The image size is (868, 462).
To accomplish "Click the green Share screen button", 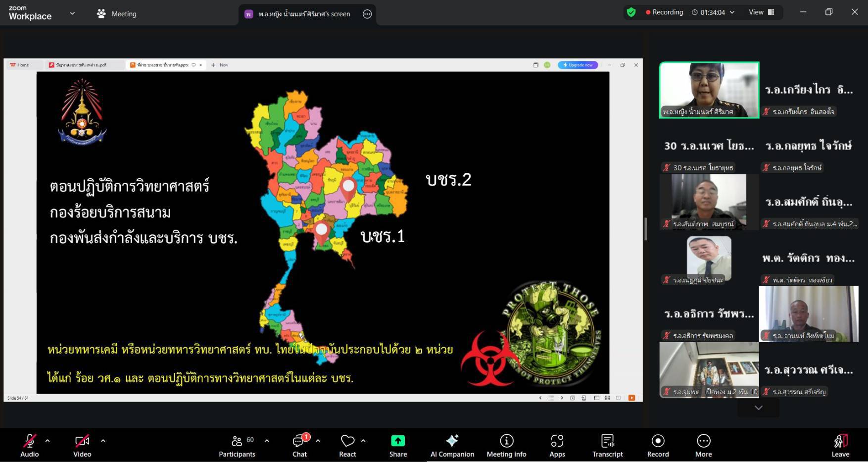I will (398, 446).
